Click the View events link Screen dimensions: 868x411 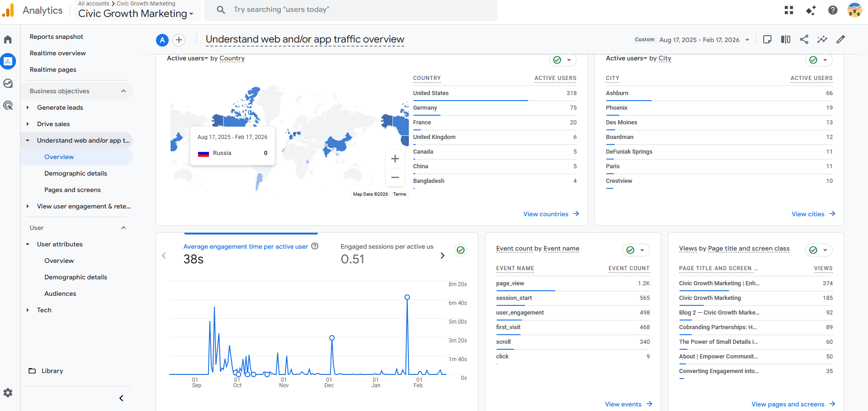click(x=629, y=404)
